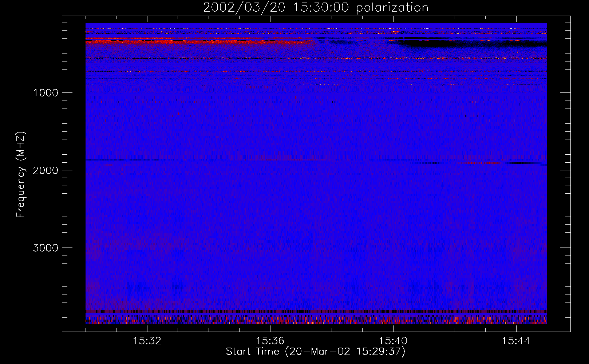Screen dimensions: 589x364
Task: Click the bright red polarized band at the top left of the spectrogram
Action: 200,42
